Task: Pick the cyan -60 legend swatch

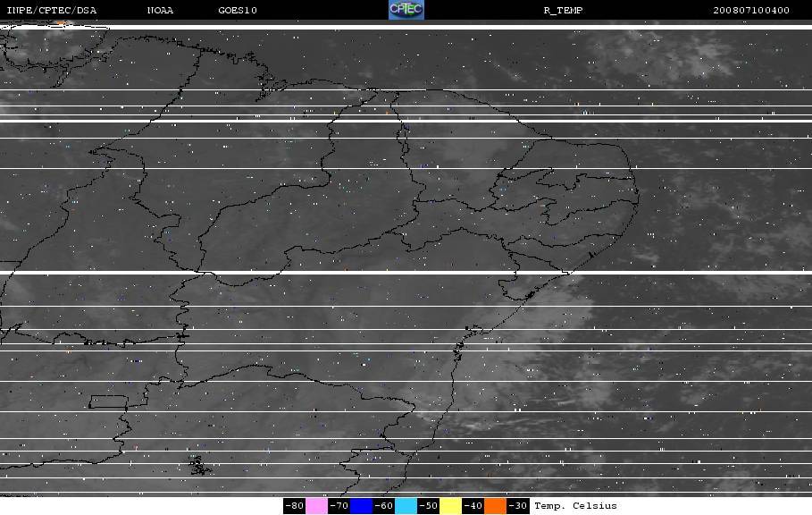Action: click(406, 506)
